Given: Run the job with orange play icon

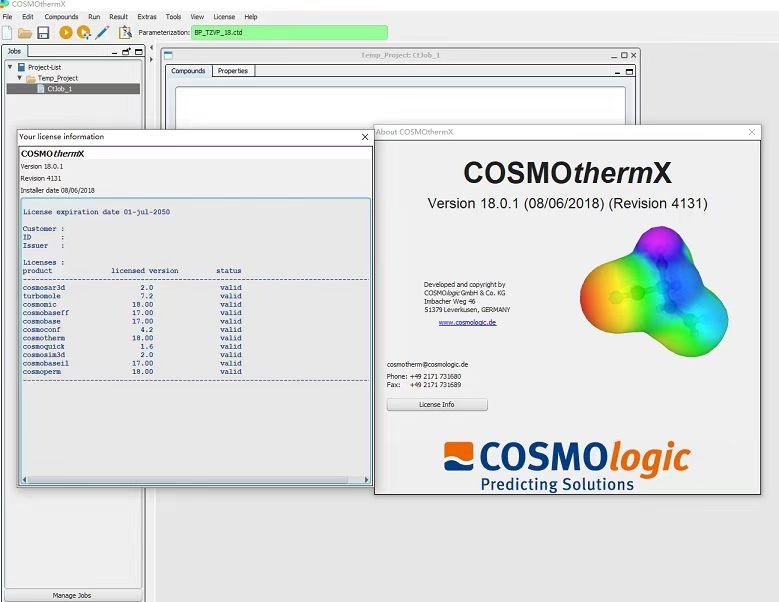Looking at the screenshot, I should point(66,32).
